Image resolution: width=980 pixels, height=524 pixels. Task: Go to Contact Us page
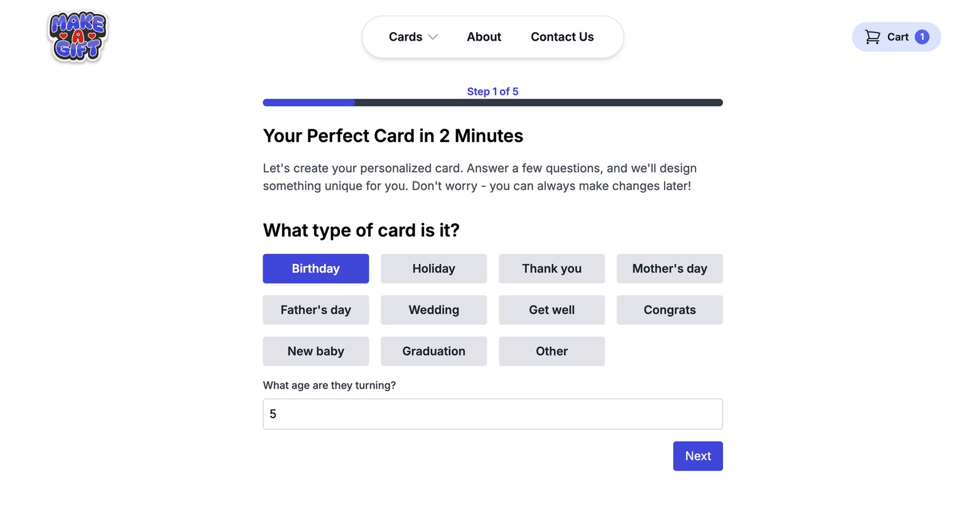[x=562, y=37]
